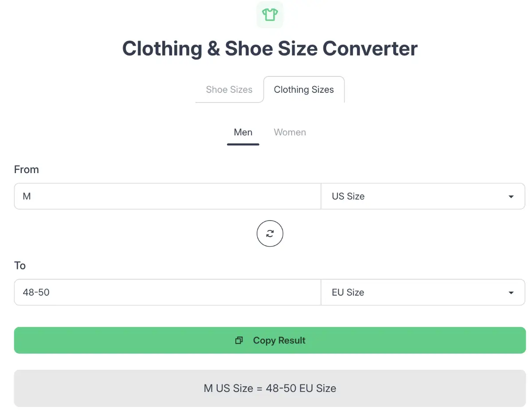This screenshot has width=532, height=415.
Task: Click the Women label text
Action: 289,132
